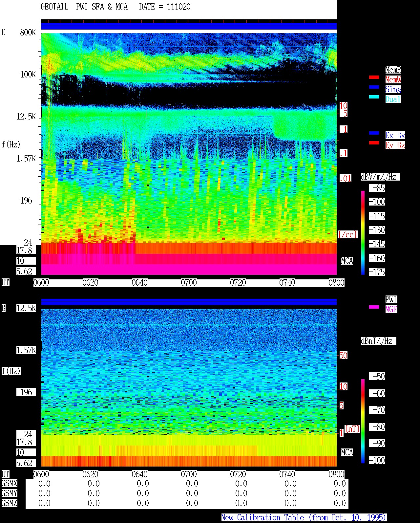Viewport: 420px width, 523px height.
Task: Click the 800K frequency axis label
Action: click(x=28, y=32)
